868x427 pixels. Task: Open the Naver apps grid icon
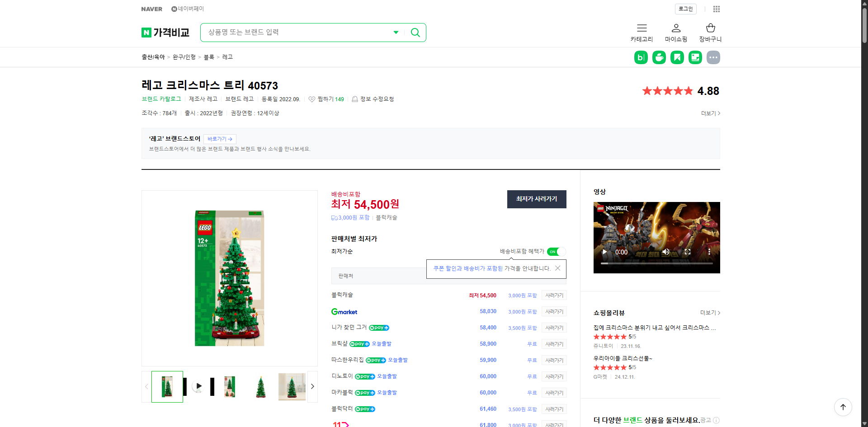pyautogui.click(x=716, y=9)
